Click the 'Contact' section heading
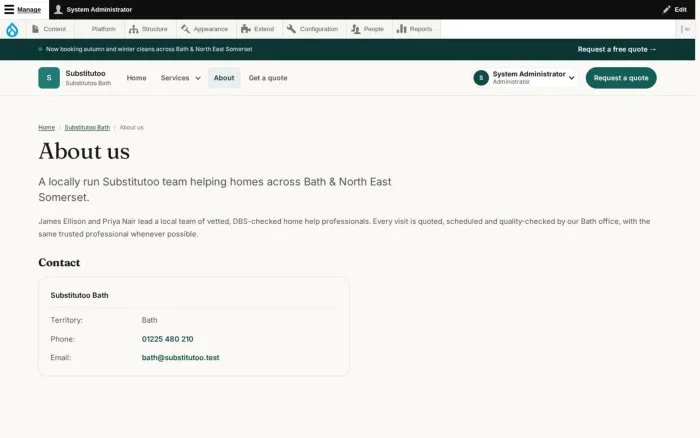This screenshot has width=700, height=438. click(x=59, y=263)
